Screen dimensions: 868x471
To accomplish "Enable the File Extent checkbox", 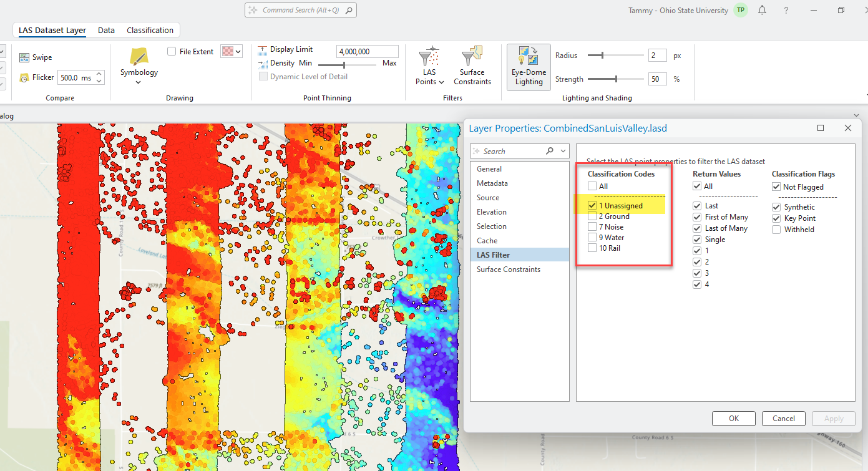I will 172,52.
